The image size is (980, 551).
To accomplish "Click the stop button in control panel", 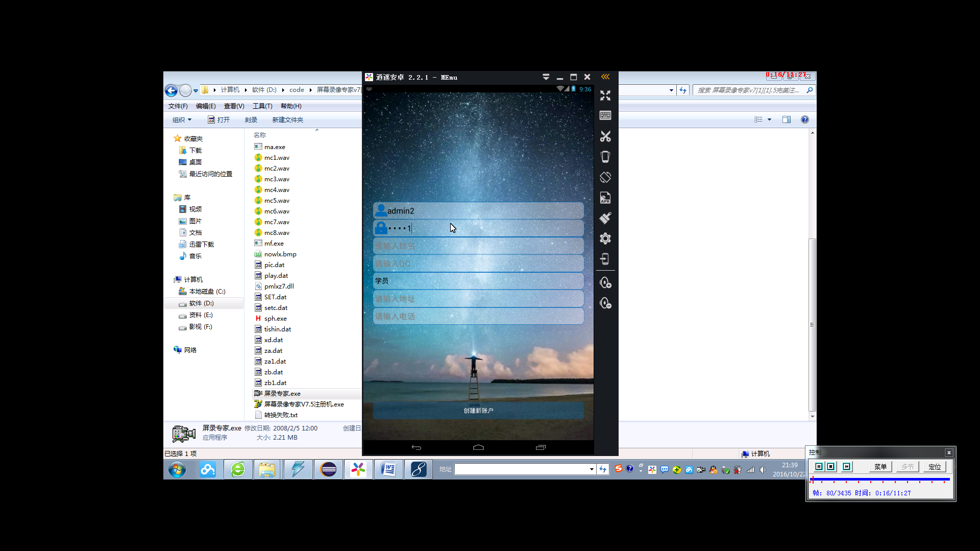I will (x=831, y=467).
